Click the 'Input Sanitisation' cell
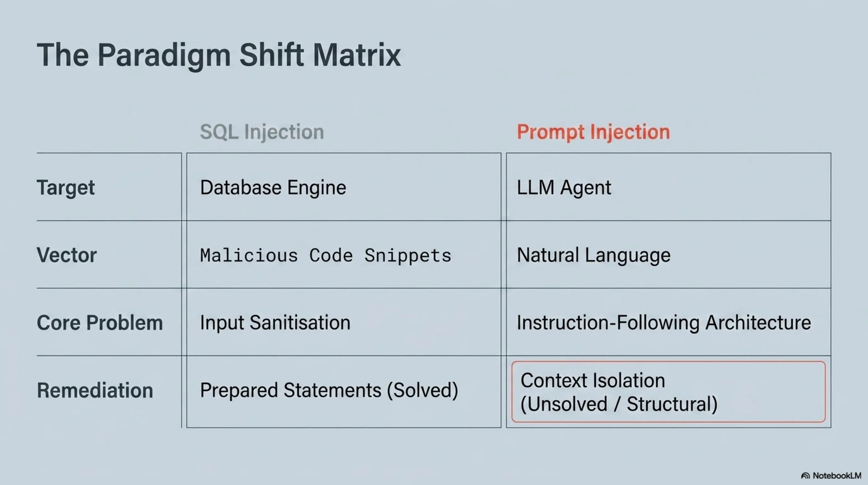The height and width of the screenshot is (485, 868). coord(344,322)
